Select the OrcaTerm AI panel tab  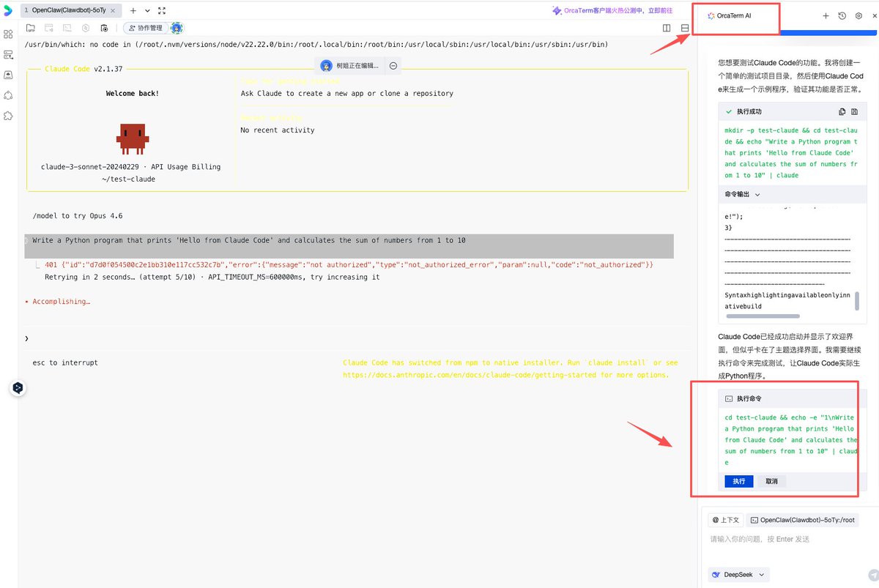(730, 15)
